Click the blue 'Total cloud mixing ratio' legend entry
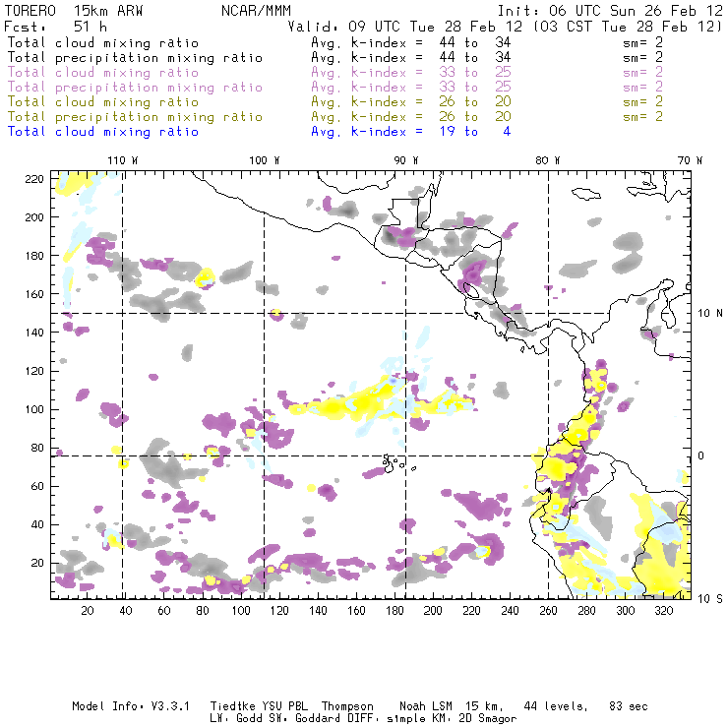 [x=103, y=132]
